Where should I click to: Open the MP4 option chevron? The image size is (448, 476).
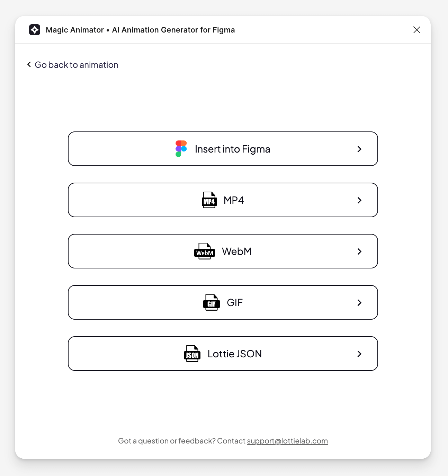pyautogui.click(x=359, y=200)
